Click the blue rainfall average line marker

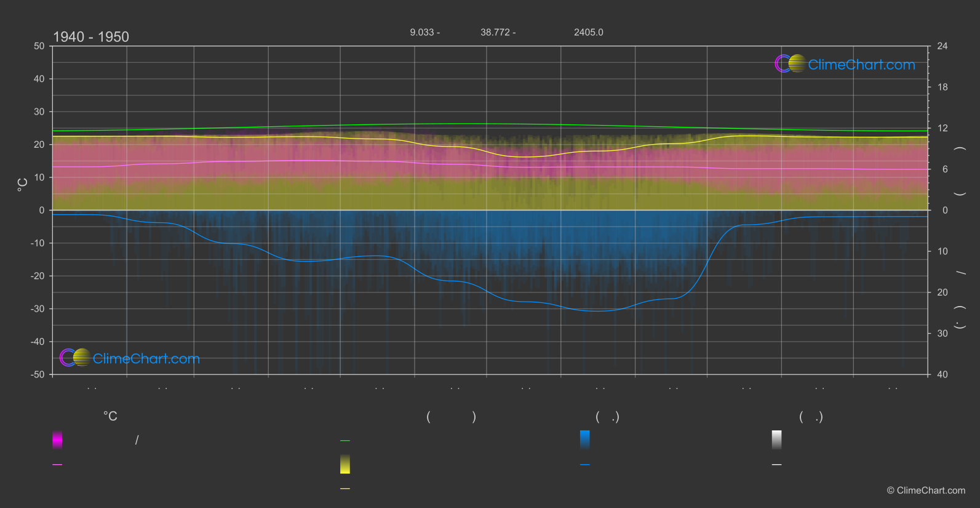pos(585,465)
